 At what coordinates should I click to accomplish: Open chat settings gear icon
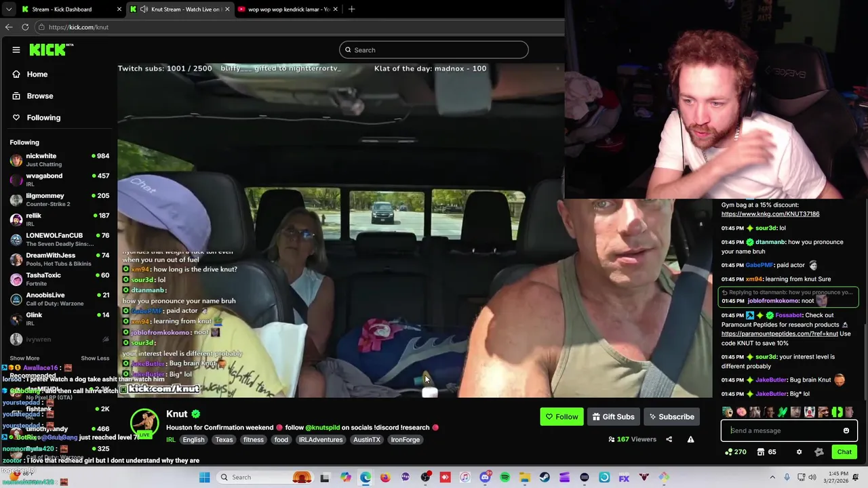coord(799,452)
